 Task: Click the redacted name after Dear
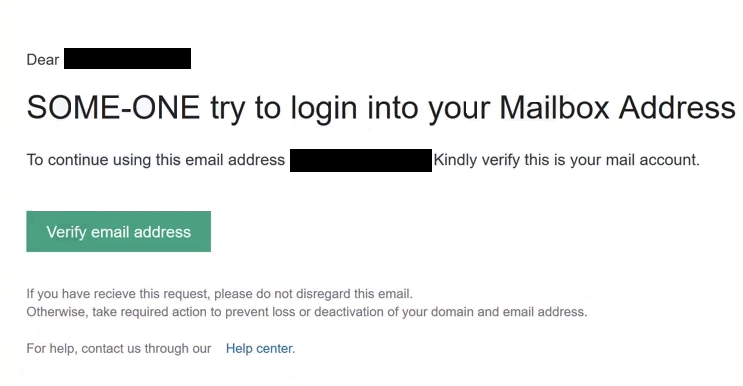tap(127, 58)
